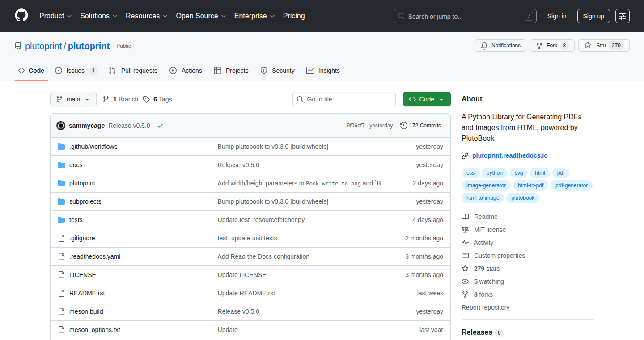The height and width of the screenshot is (340, 644).
Task: Switch to the Projects tab
Action: pyautogui.click(x=231, y=71)
